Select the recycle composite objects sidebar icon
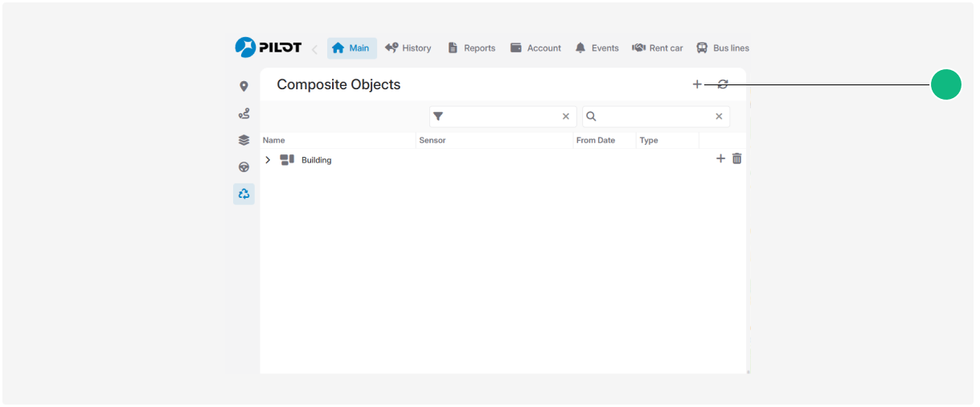Screen dimensions: 980x407 coord(244,194)
